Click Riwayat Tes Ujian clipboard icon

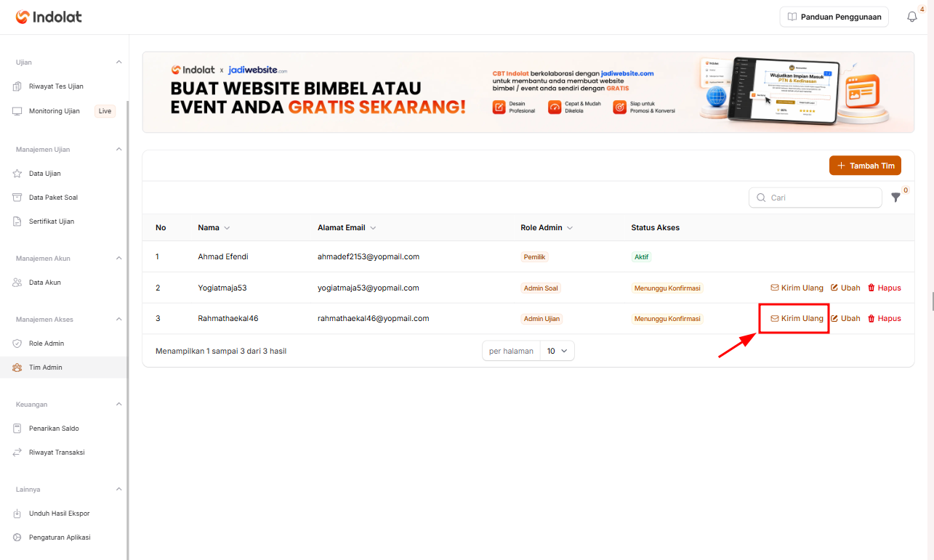17,86
